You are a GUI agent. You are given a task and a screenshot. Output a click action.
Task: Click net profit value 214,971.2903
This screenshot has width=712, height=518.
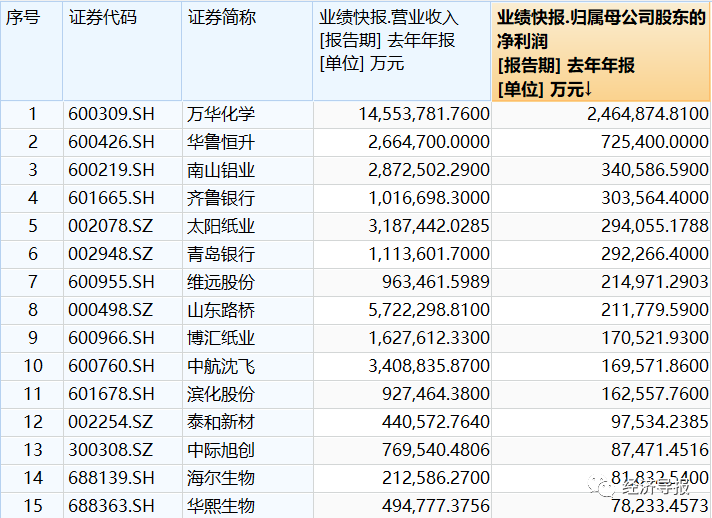coord(655,282)
